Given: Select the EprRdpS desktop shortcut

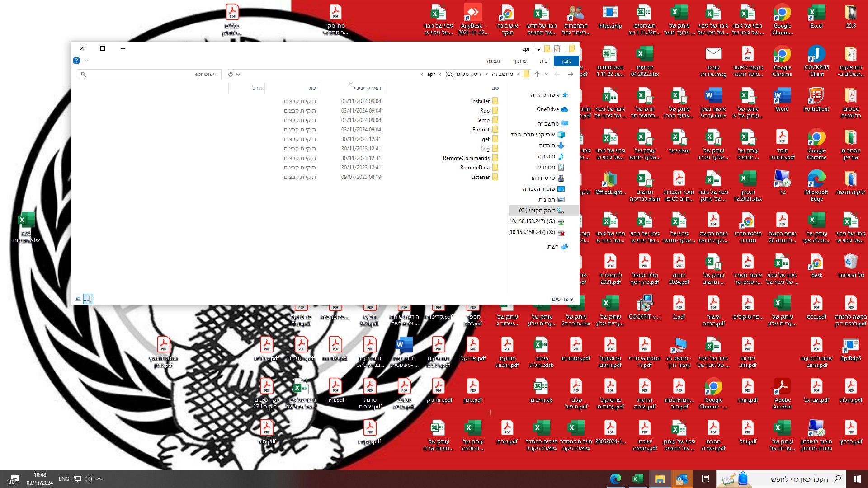Looking at the screenshot, I should pos(851,349).
